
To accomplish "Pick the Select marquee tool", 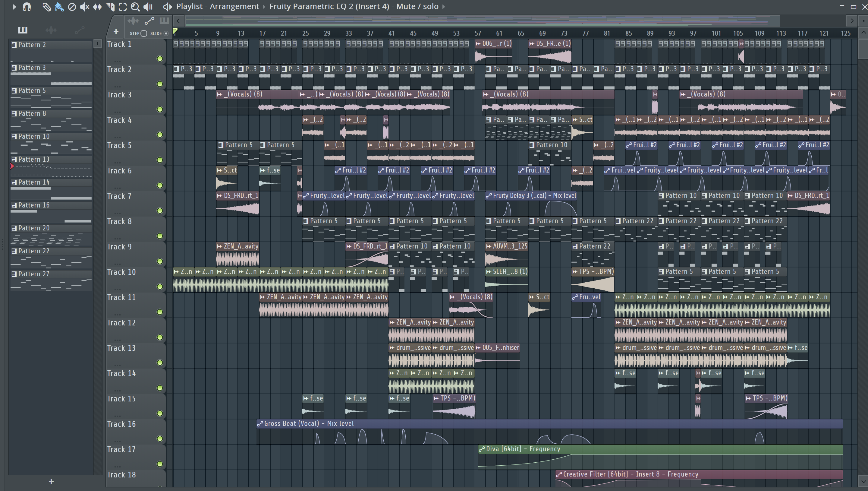I will (x=123, y=6).
